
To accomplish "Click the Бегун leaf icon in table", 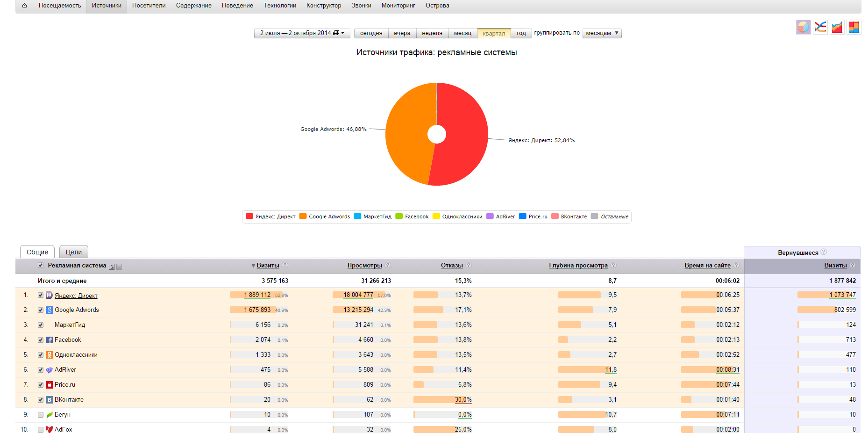I will pyautogui.click(x=49, y=415).
